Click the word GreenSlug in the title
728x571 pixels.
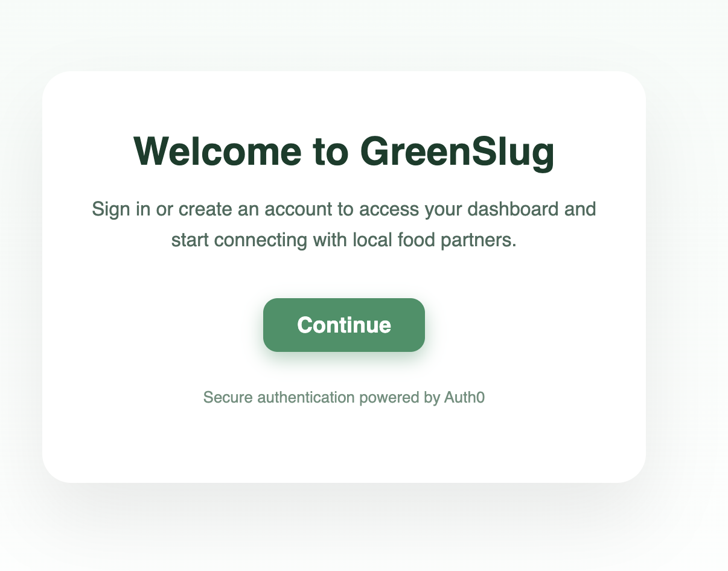tap(457, 151)
